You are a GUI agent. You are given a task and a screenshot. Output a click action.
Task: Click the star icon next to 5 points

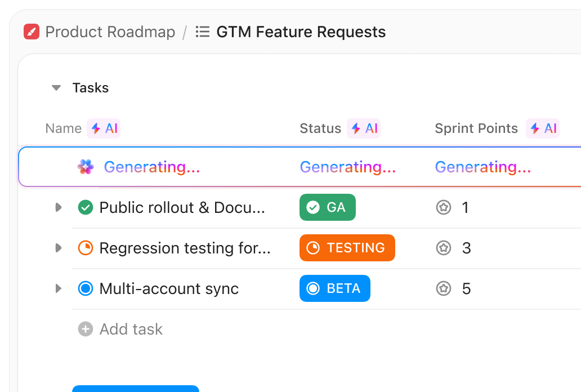pyautogui.click(x=444, y=288)
